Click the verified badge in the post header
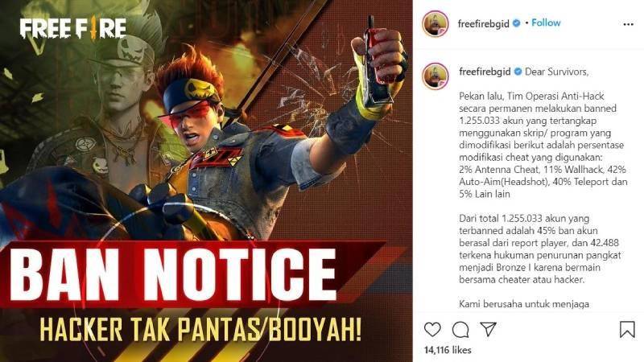 (x=517, y=23)
